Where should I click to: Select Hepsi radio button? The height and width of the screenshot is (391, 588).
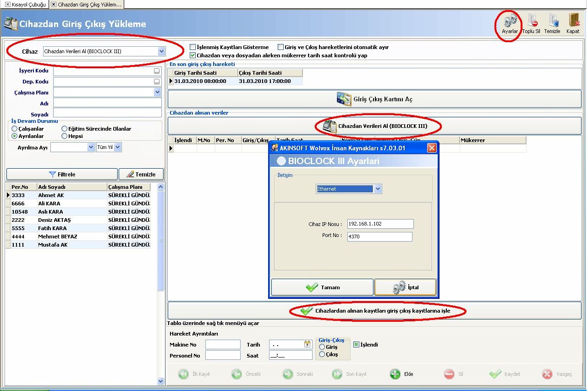click(x=64, y=136)
